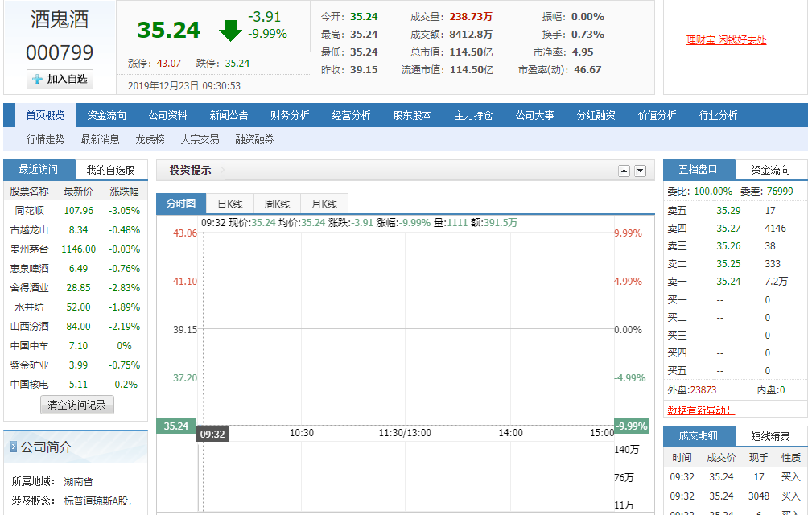Open 新闻公告 menu item
The image size is (812, 515).
[229, 115]
